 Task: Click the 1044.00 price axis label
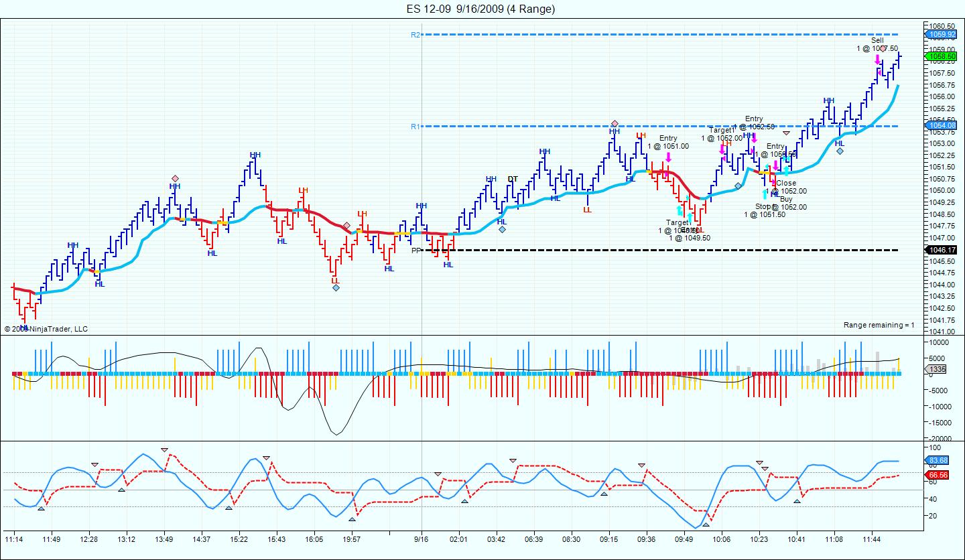[x=942, y=284]
